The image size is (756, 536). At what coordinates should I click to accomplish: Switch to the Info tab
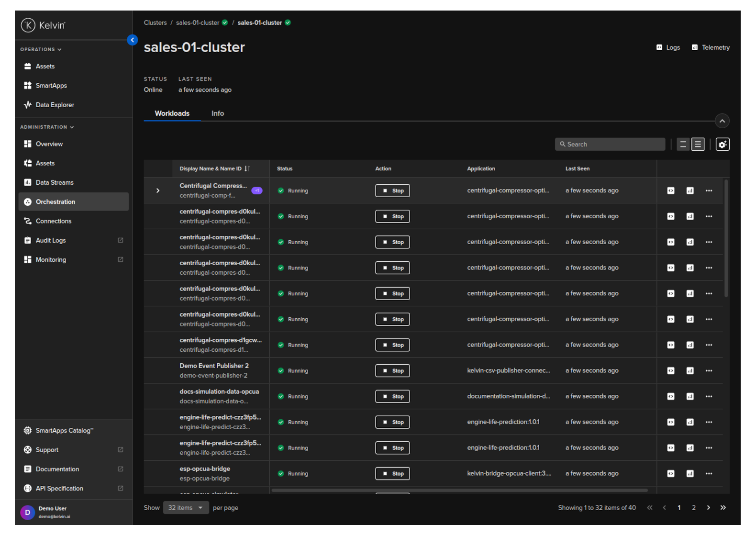point(217,113)
